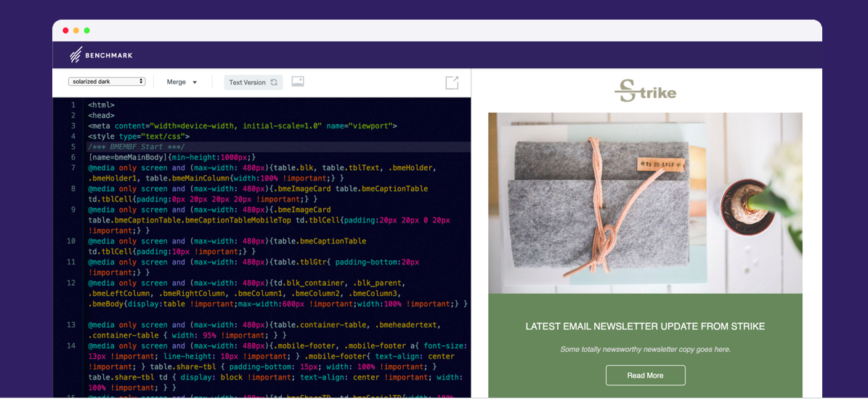Click the red close window dot

(66, 31)
